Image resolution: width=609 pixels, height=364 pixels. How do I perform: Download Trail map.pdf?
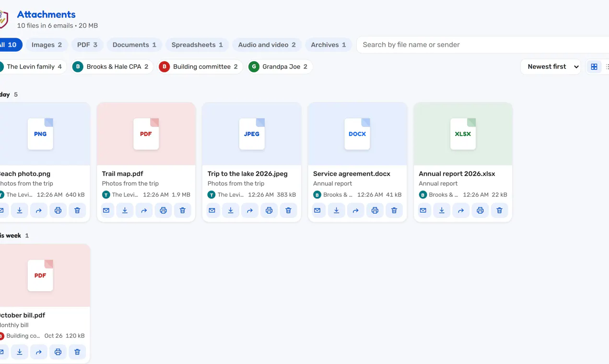coord(125,210)
